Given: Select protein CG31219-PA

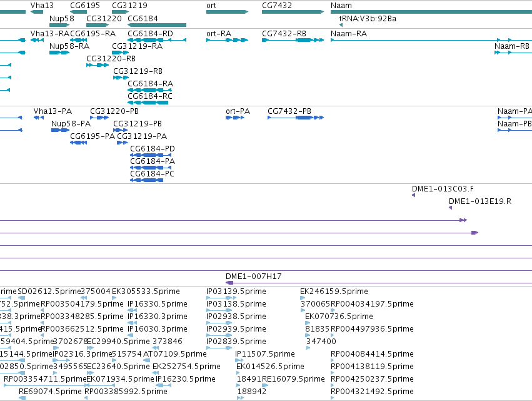Looking at the screenshot, I should pyautogui.click(x=123, y=143).
